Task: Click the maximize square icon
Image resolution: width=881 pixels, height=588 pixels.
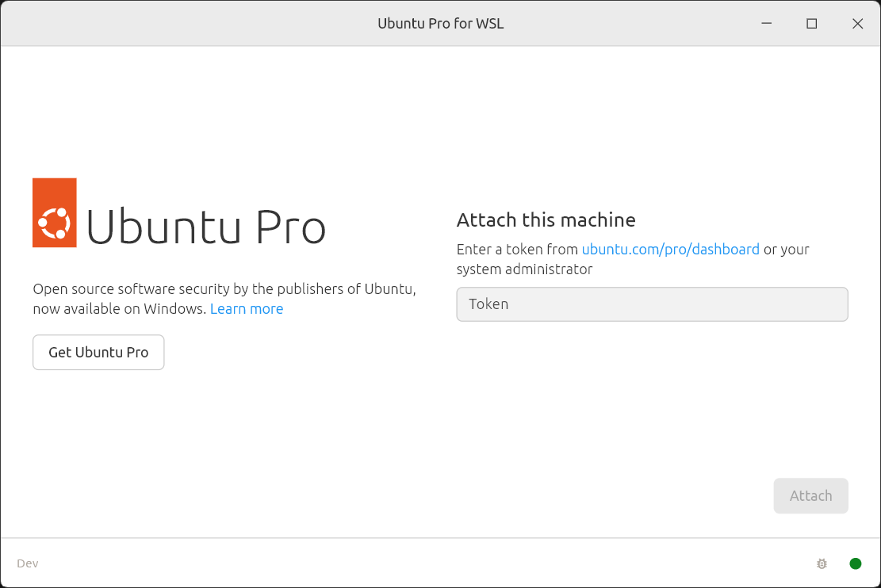Action: (811, 24)
